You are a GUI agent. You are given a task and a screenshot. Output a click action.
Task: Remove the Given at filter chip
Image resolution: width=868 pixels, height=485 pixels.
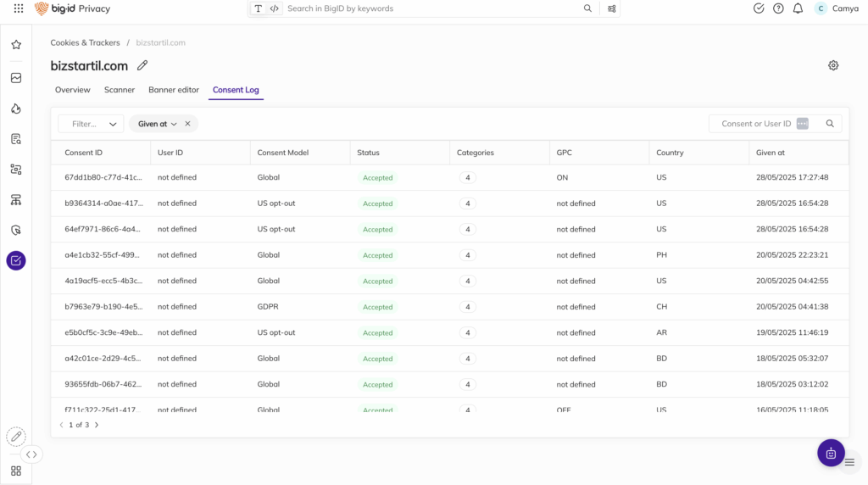[188, 124]
